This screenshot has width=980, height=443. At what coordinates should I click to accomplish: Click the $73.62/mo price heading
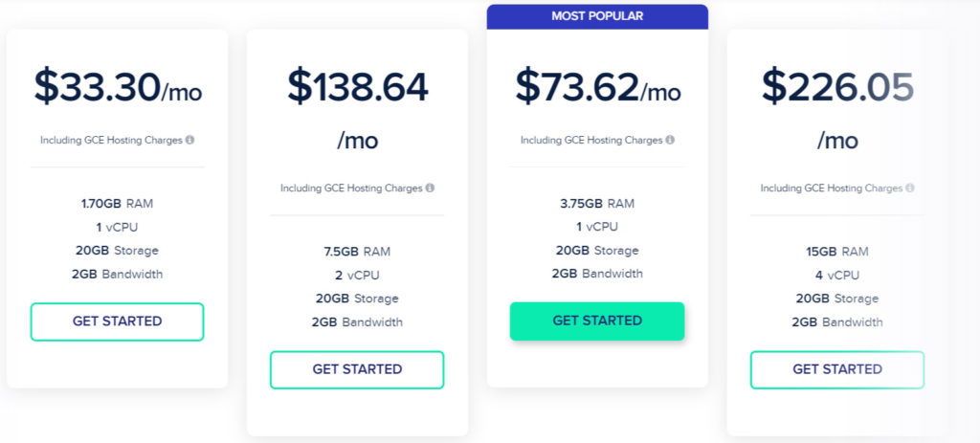coord(598,87)
